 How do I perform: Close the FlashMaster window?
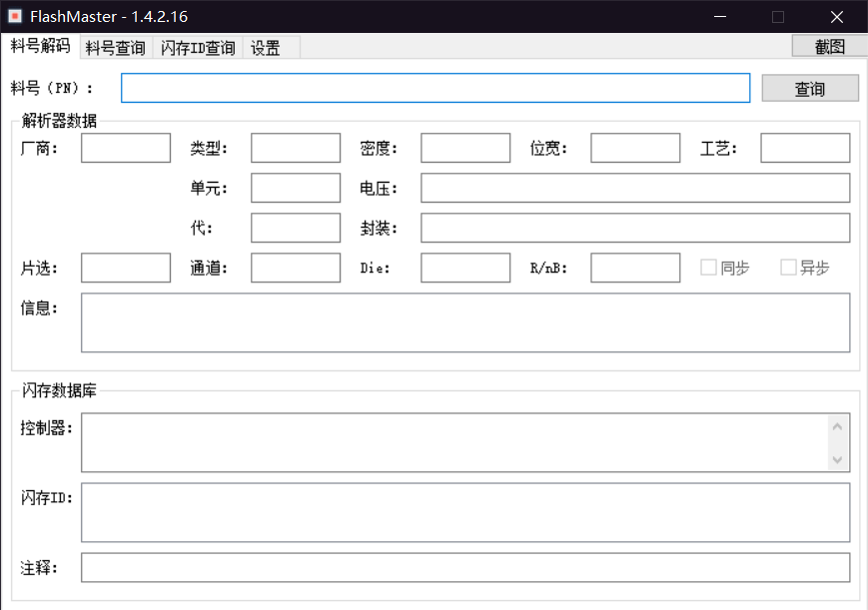pos(837,17)
